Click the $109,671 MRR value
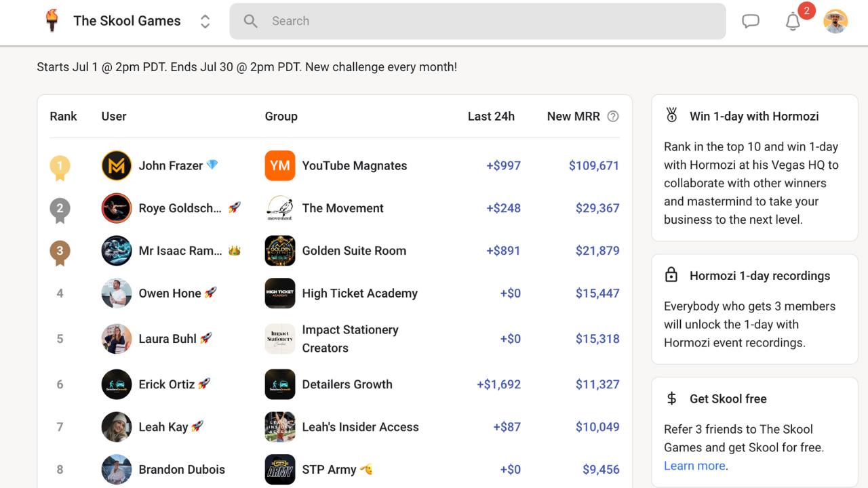Image resolution: width=868 pixels, height=488 pixels. pyautogui.click(x=594, y=165)
